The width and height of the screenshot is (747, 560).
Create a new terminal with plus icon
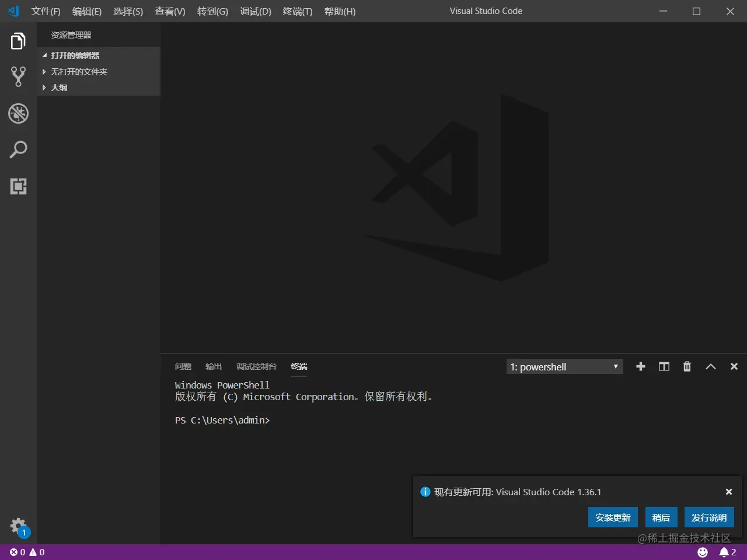coord(640,366)
